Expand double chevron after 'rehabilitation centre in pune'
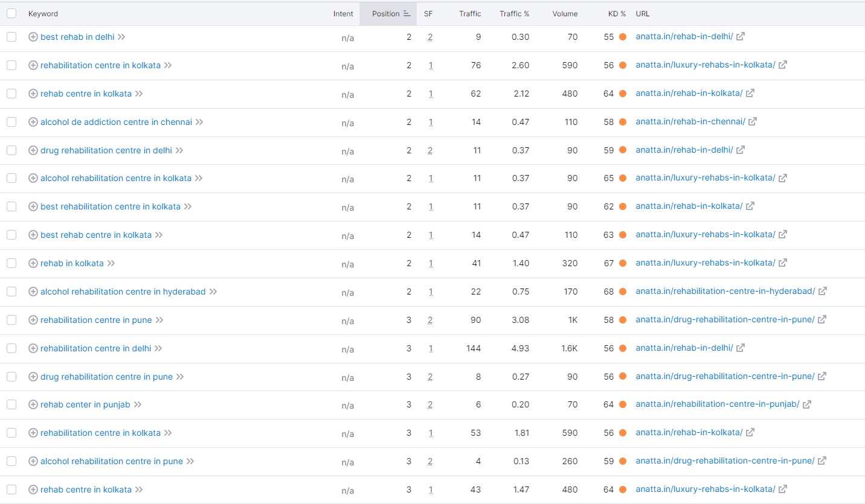Viewport: 865px width, 504px height. [x=159, y=320]
